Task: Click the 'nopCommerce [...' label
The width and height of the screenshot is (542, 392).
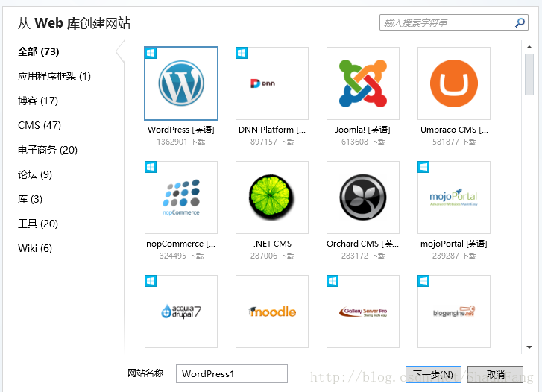Action: pyautogui.click(x=180, y=244)
